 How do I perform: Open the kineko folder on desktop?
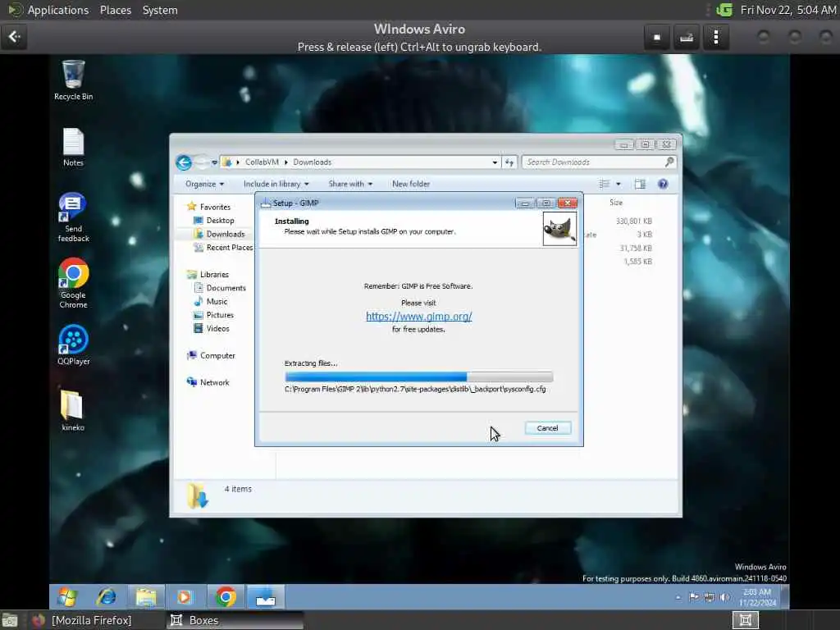click(x=73, y=410)
